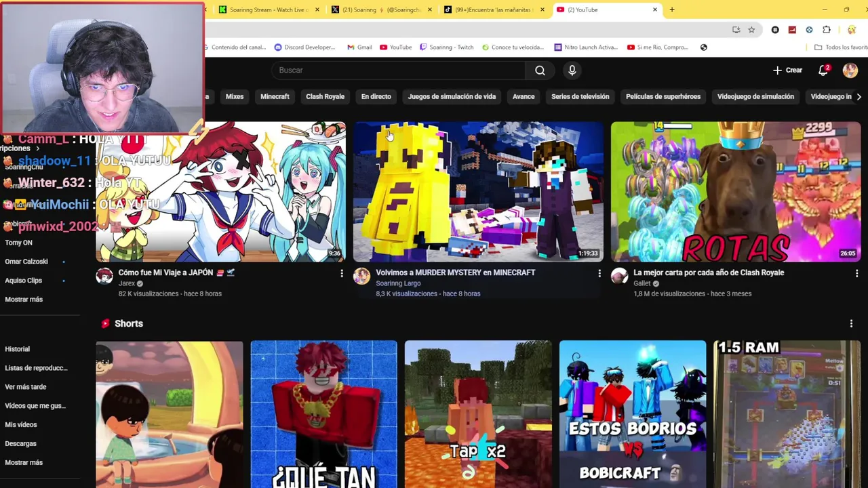Go to Jarex channel name
868x488 pixels.
[x=127, y=283]
